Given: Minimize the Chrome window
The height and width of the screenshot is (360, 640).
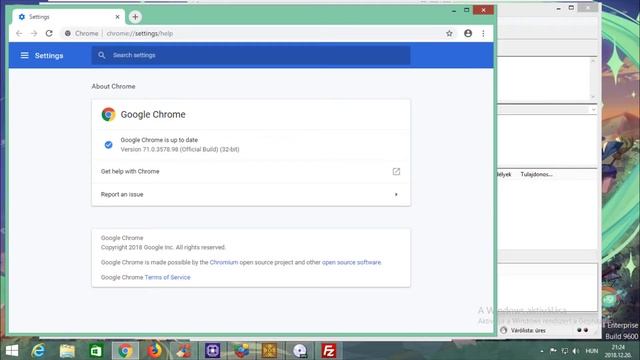Looking at the screenshot, I should pyautogui.click(x=454, y=10).
